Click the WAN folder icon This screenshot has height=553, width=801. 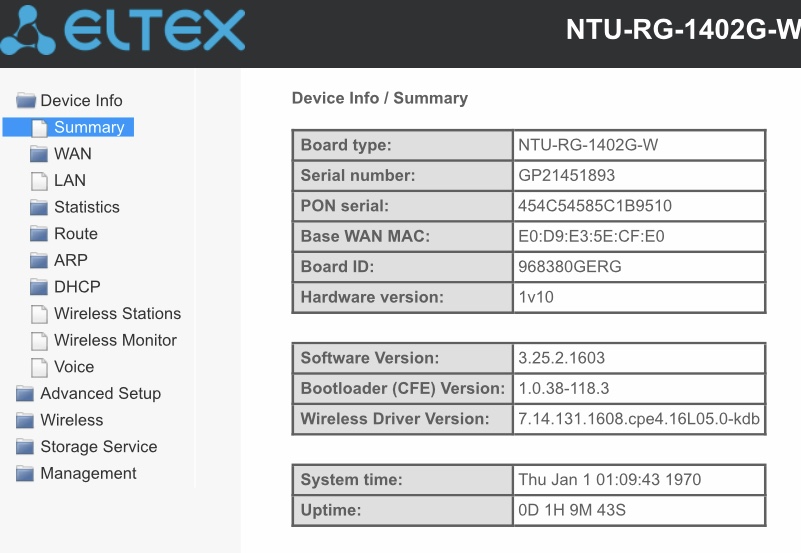pos(39,154)
